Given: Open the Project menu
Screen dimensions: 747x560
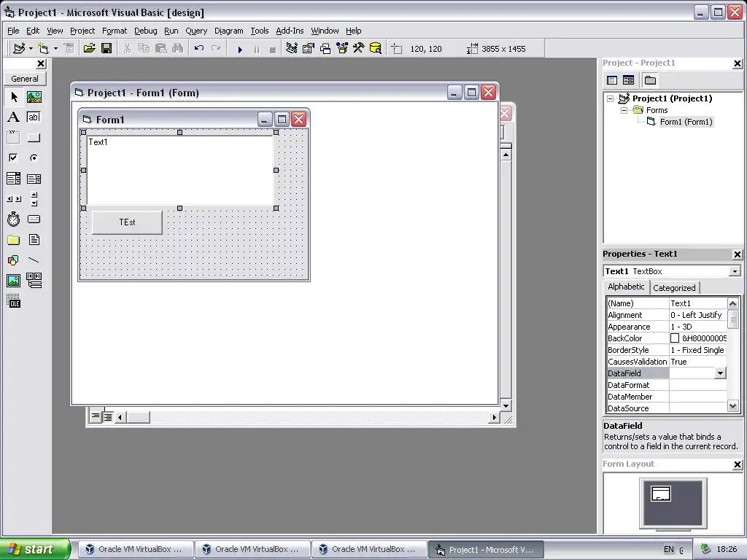Looking at the screenshot, I should click(82, 31).
